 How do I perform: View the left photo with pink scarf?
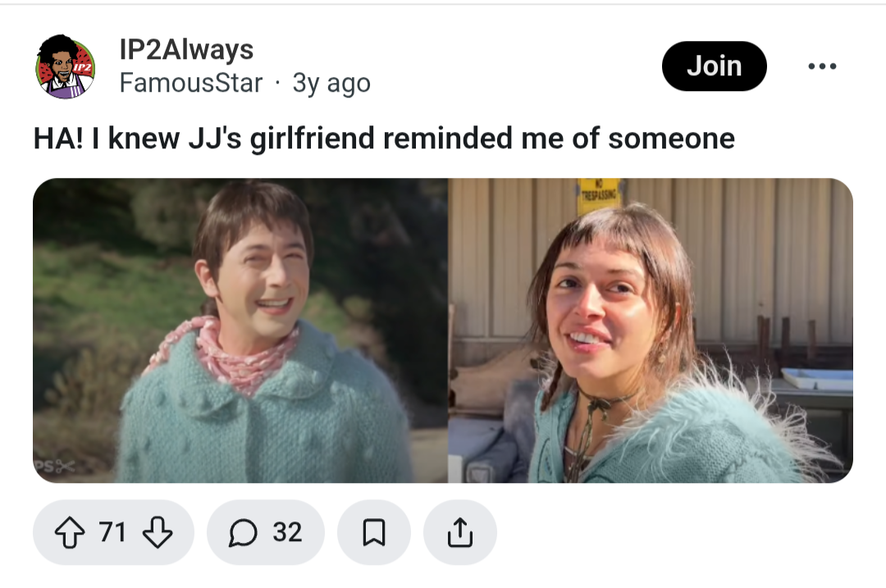point(240,330)
